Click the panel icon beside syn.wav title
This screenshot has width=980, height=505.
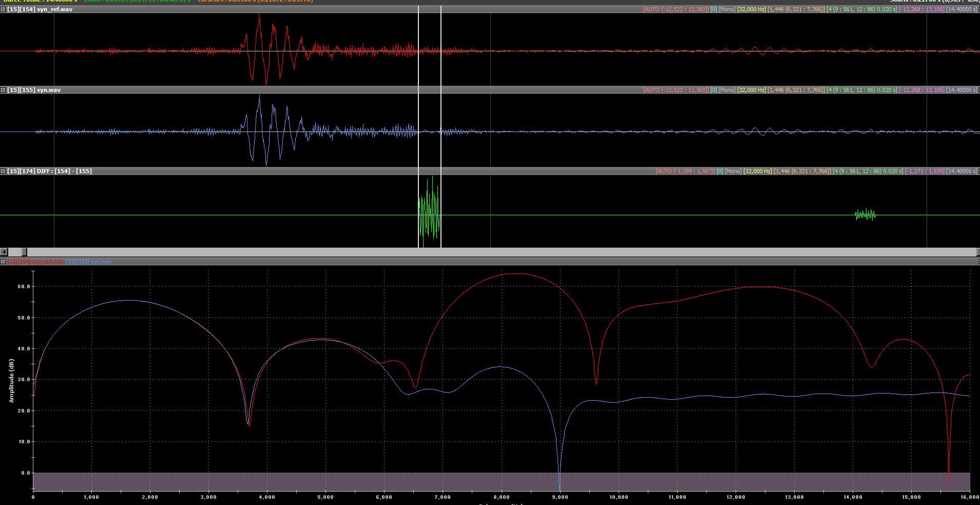pos(3,90)
